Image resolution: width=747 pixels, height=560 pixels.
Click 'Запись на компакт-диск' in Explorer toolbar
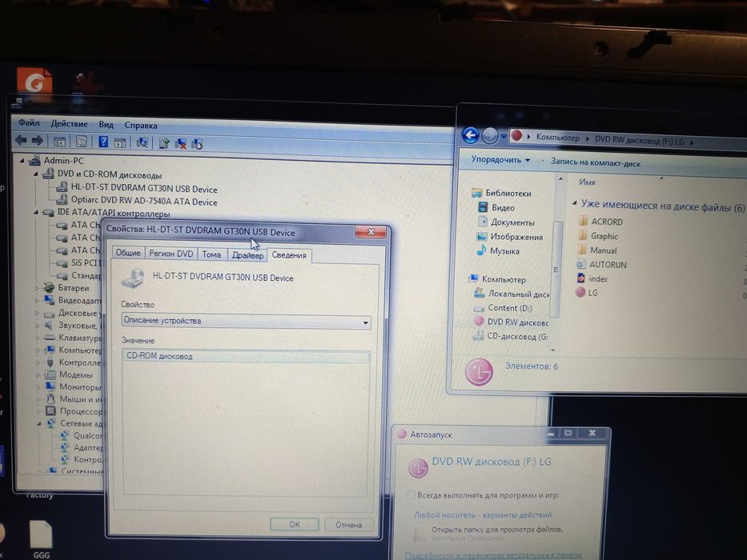tap(596, 162)
